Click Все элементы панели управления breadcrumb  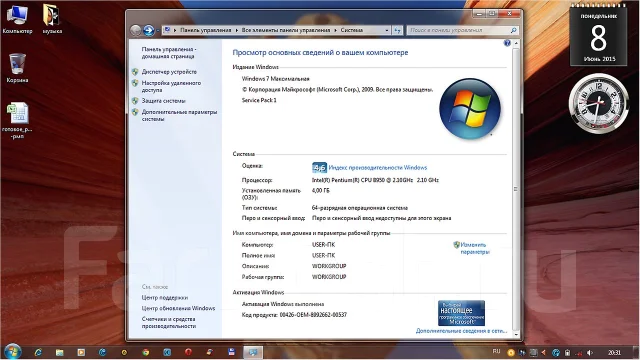(286, 30)
